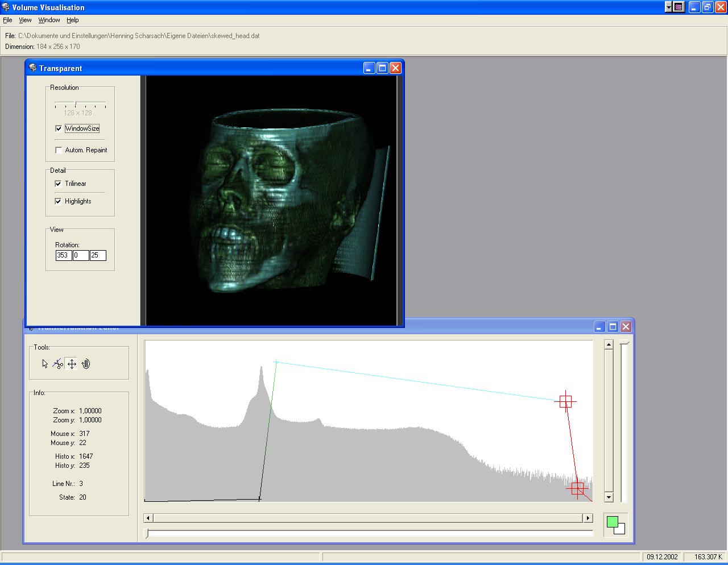Open the File menu
The image size is (728, 565).
[7, 20]
